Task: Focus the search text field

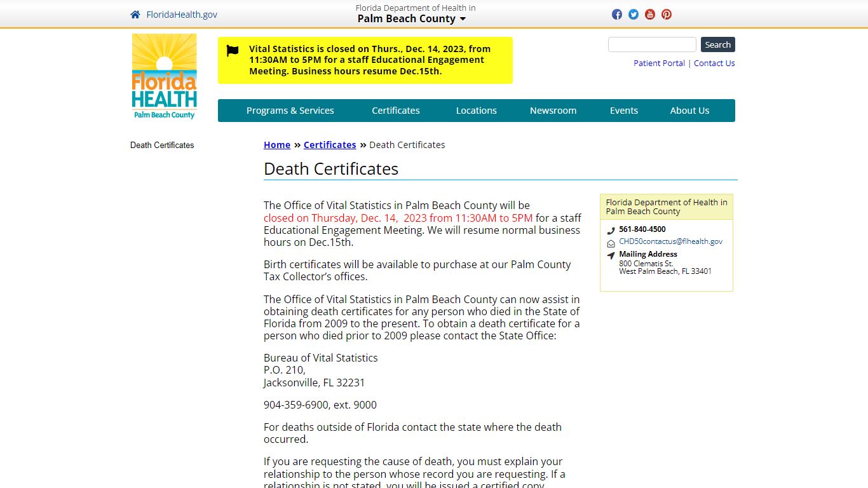Action: click(x=652, y=44)
